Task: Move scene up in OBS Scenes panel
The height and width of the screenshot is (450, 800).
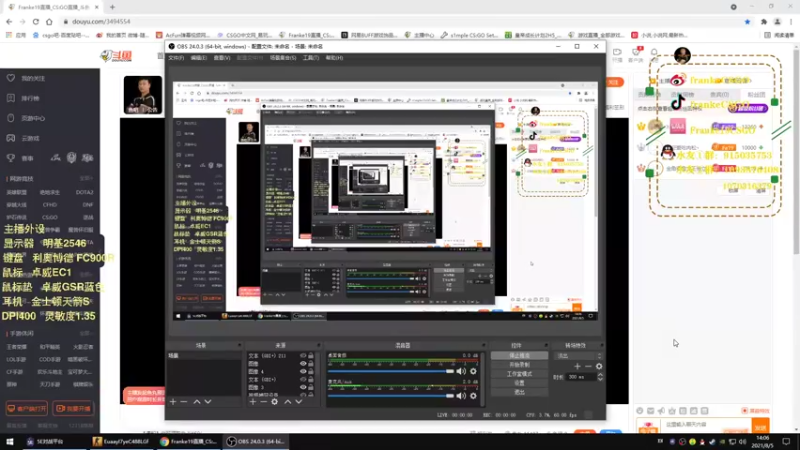Action: point(196,402)
